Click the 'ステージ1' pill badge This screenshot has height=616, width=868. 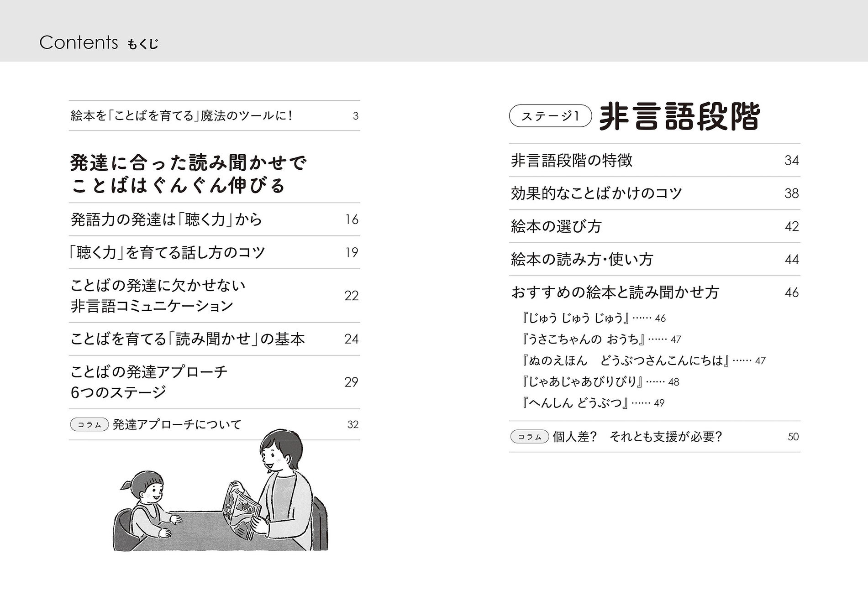550,117
